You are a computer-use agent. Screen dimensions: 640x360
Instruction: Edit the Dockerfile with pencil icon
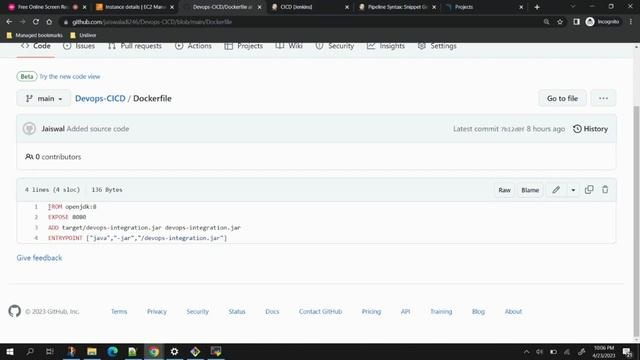556,190
